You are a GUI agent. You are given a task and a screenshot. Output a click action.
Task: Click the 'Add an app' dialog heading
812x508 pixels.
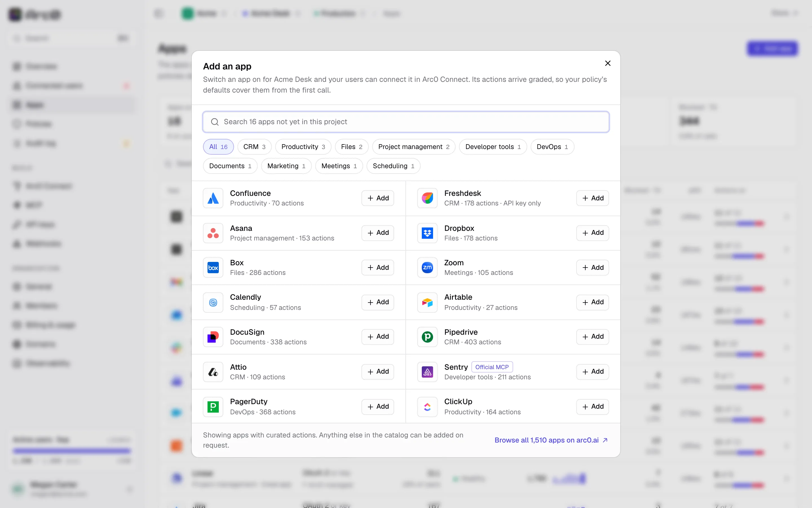click(x=227, y=66)
